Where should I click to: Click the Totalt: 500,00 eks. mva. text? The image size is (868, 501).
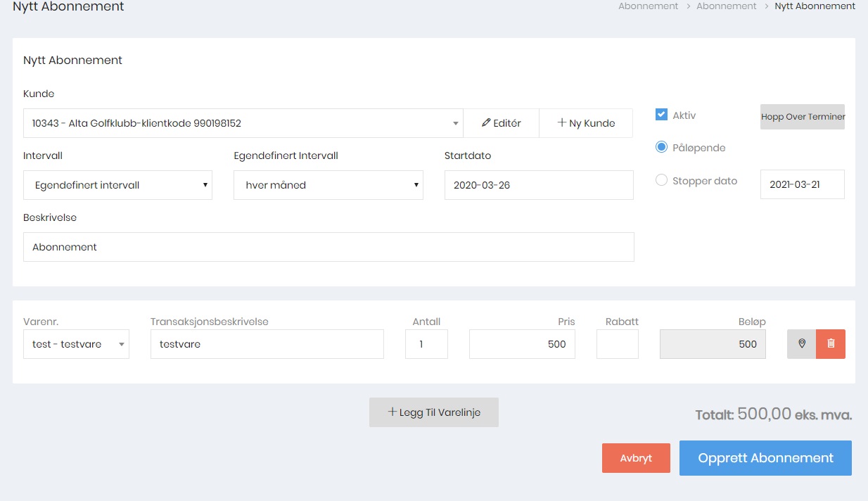[774, 414]
